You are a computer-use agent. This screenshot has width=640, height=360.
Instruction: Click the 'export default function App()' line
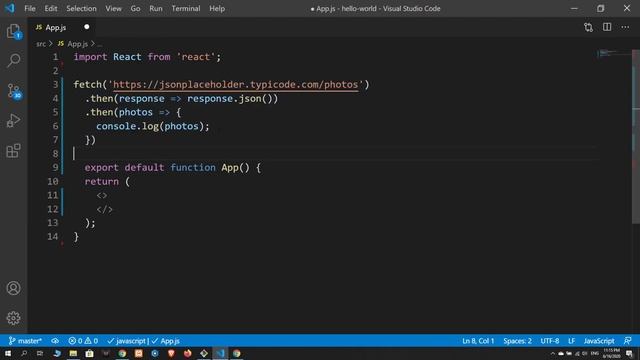tap(172, 167)
